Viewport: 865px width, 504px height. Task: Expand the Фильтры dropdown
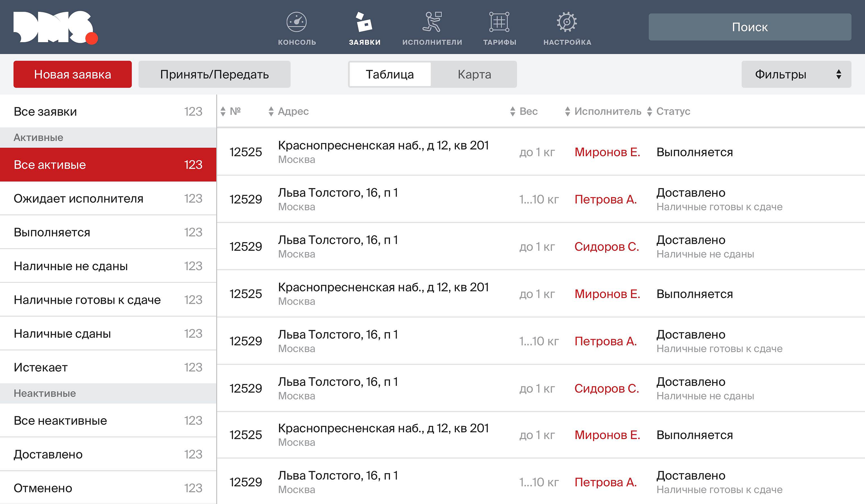pyautogui.click(x=796, y=74)
